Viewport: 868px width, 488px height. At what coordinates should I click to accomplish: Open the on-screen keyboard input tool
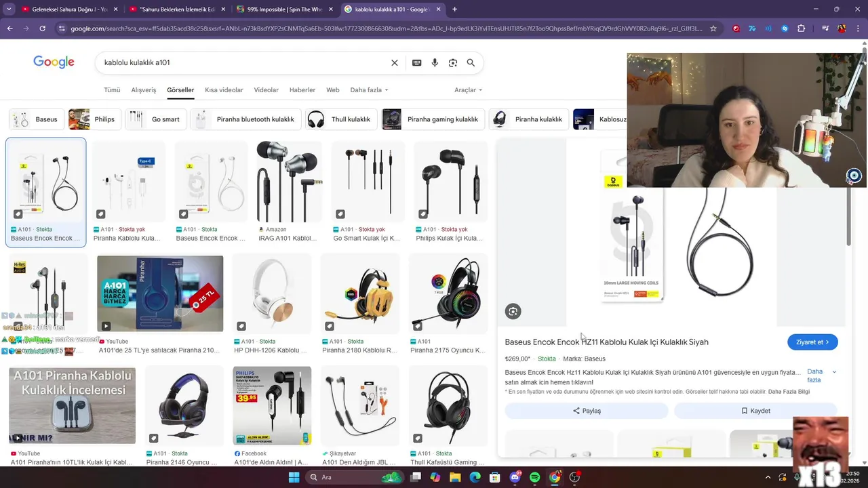coord(416,62)
